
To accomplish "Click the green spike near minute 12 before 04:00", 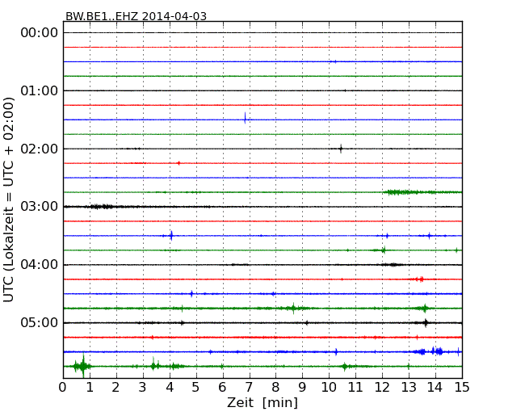I will coord(384,250).
